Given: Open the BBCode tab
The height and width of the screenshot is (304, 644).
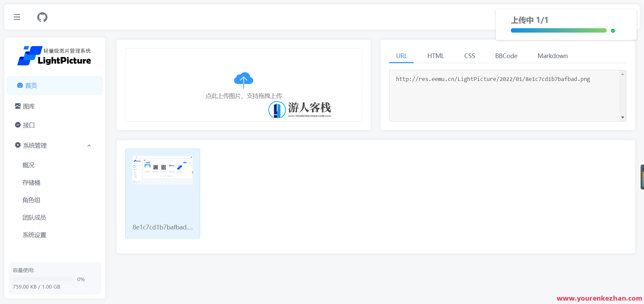Looking at the screenshot, I should tap(506, 56).
